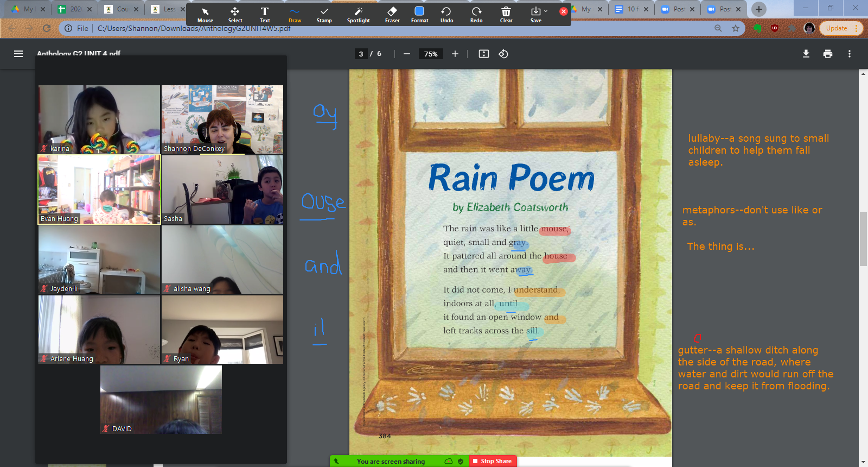Click the address bar URL
This screenshot has height=467, width=868.
click(194, 28)
